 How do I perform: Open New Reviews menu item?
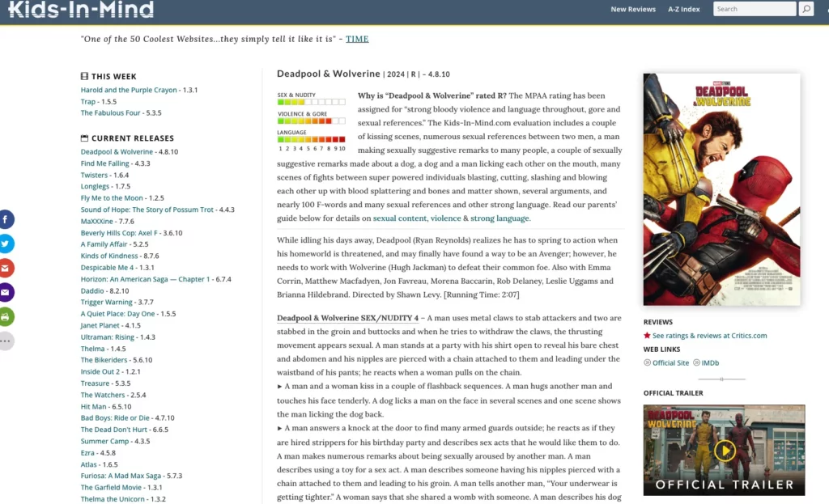633,9
